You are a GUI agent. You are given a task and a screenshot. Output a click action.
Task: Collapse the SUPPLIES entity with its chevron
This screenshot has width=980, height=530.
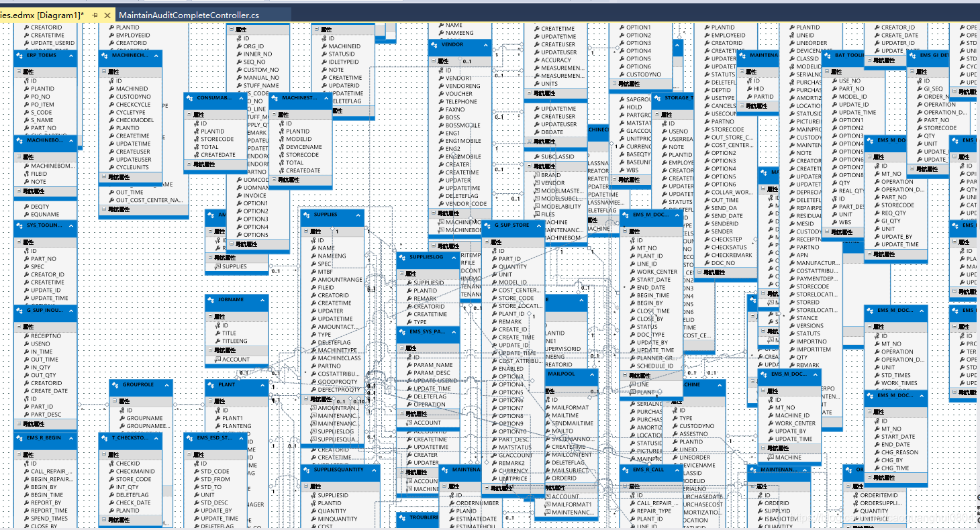pos(357,215)
